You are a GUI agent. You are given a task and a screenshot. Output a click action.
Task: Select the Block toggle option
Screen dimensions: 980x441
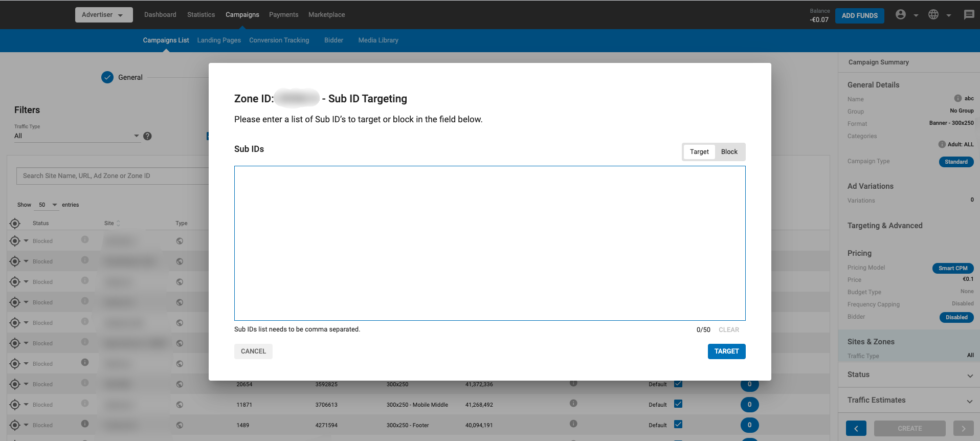click(729, 152)
